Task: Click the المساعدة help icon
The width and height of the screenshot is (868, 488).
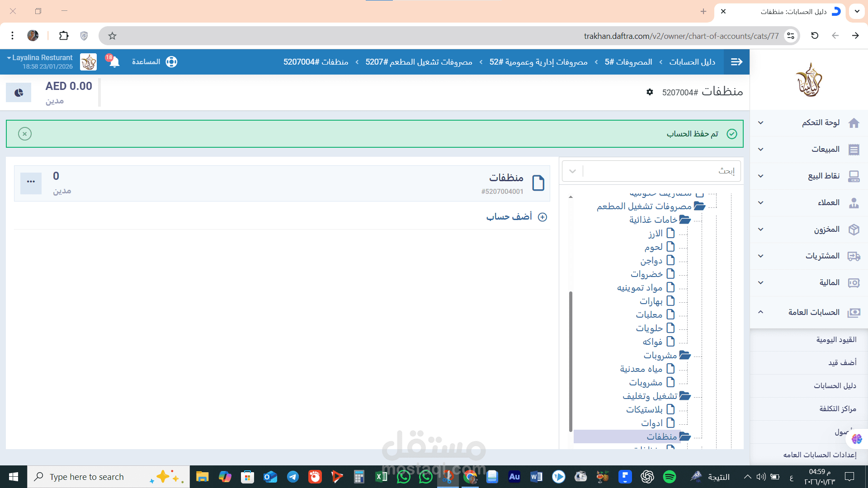Action: point(171,62)
